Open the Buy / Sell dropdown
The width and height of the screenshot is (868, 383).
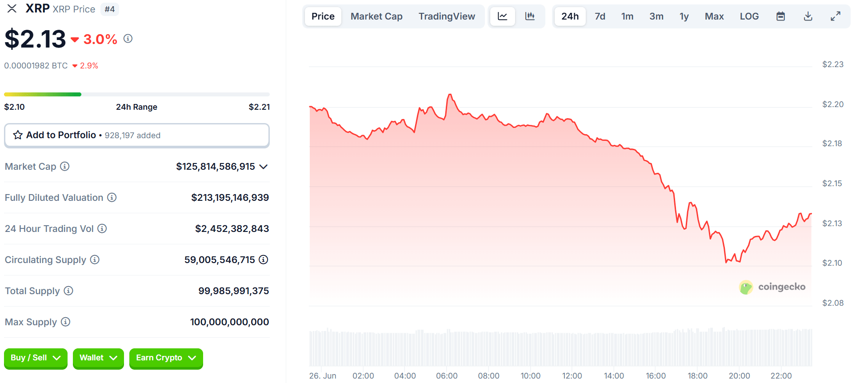tap(36, 358)
